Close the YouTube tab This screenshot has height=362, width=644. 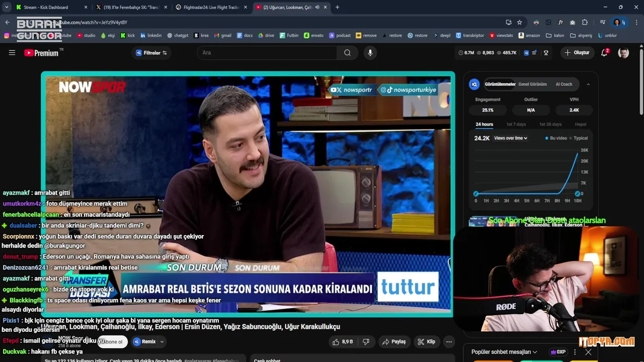325,7
